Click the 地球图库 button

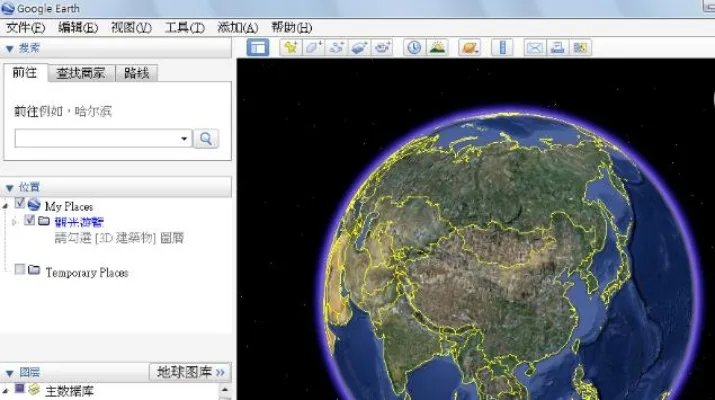coord(190,372)
